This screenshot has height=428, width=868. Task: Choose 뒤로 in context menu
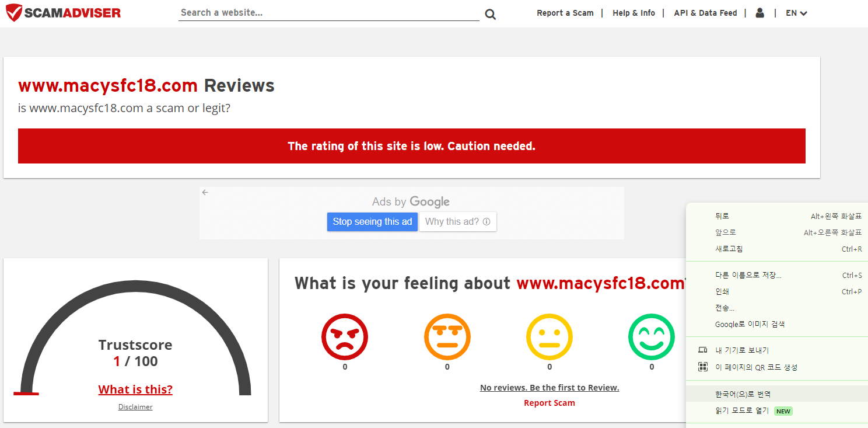777,216
